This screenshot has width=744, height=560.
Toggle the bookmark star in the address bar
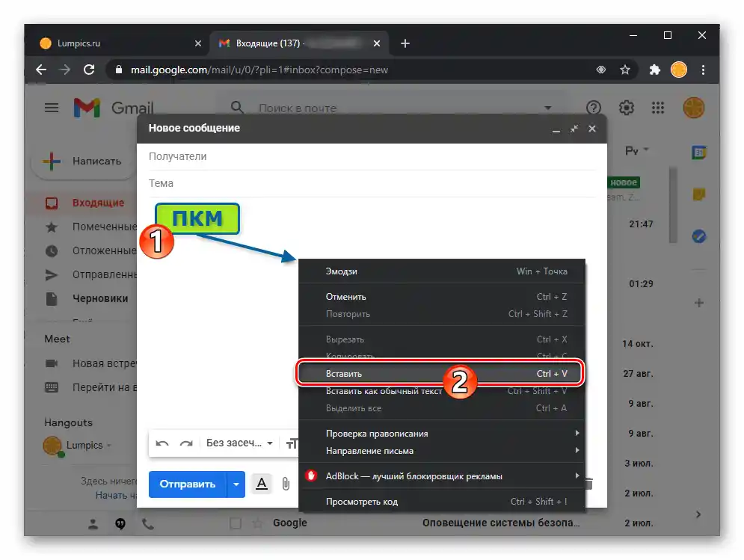(625, 70)
